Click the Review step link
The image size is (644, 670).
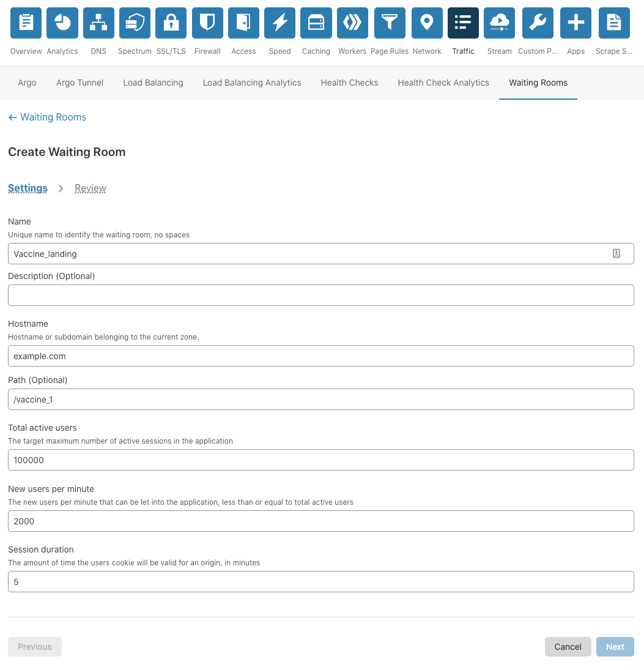click(90, 188)
